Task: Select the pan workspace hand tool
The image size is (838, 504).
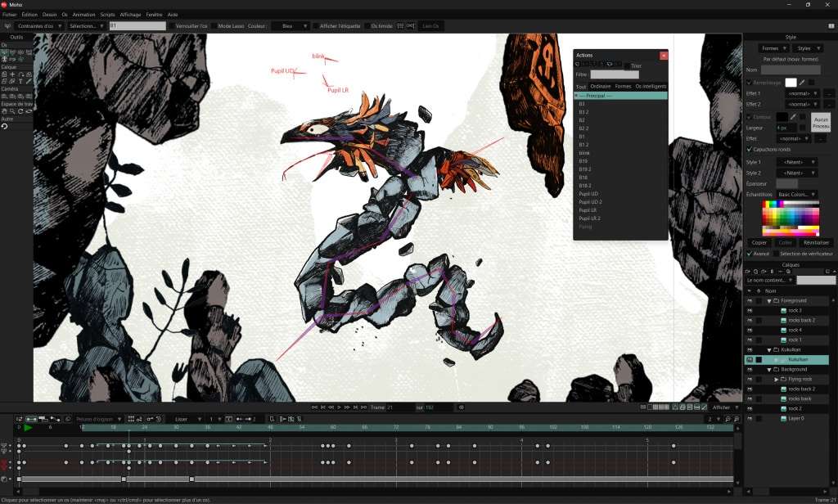Action: pyautogui.click(x=4, y=110)
